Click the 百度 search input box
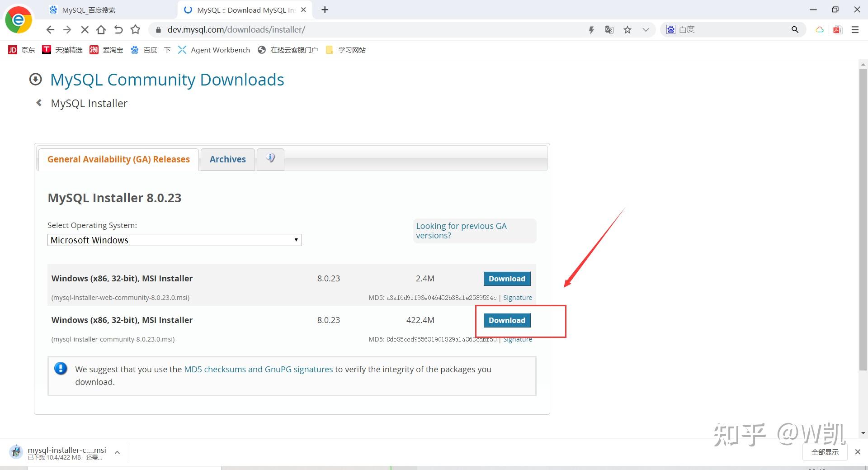The width and height of the screenshot is (868, 470). [x=732, y=29]
